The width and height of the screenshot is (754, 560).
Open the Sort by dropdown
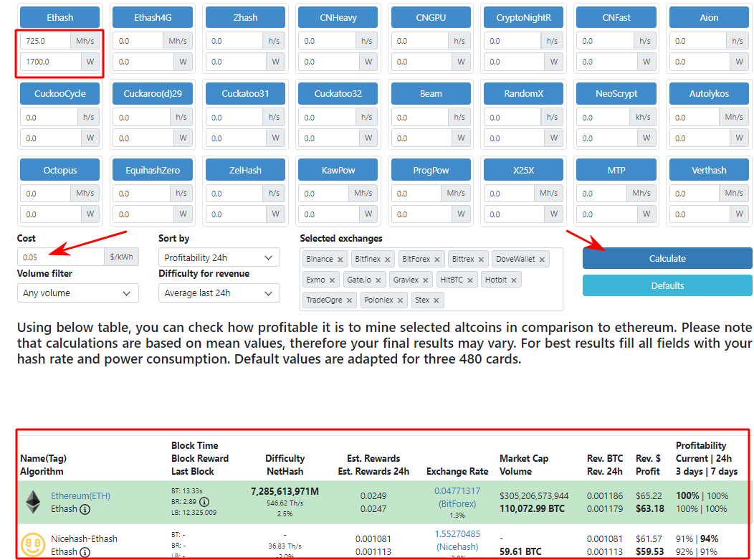click(x=219, y=258)
